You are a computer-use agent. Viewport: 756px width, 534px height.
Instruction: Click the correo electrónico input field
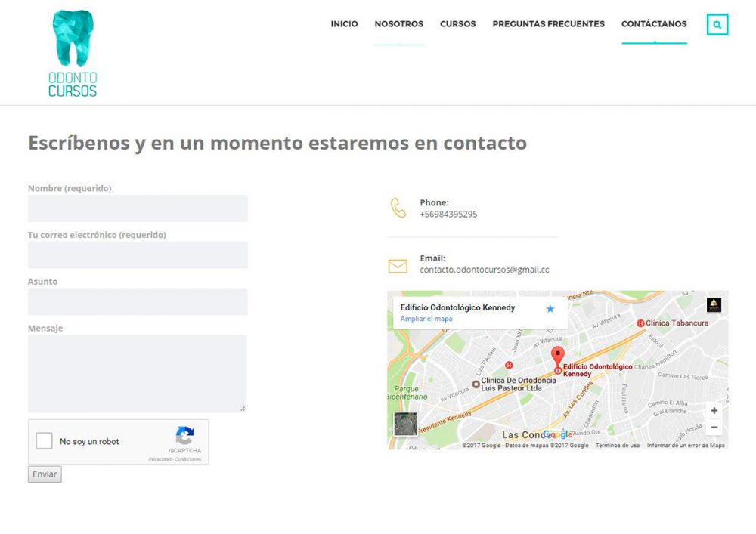click(x=138, y=255)
